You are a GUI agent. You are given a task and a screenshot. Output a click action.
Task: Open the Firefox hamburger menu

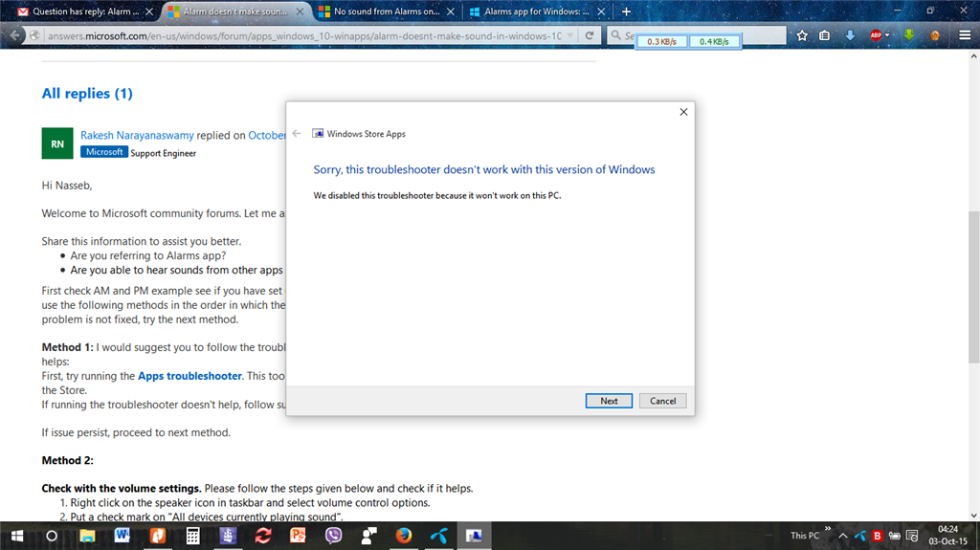(x=965, y=35)
